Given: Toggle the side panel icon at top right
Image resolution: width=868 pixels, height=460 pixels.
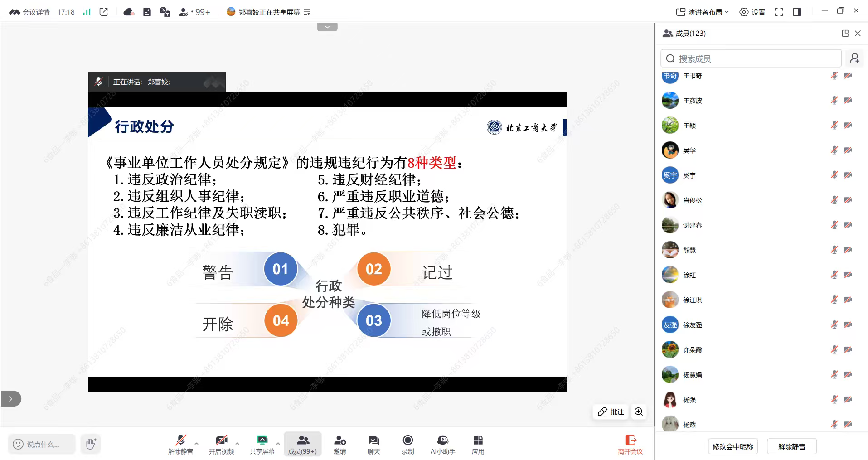Looking at the screenshot, I should [797, 12].
